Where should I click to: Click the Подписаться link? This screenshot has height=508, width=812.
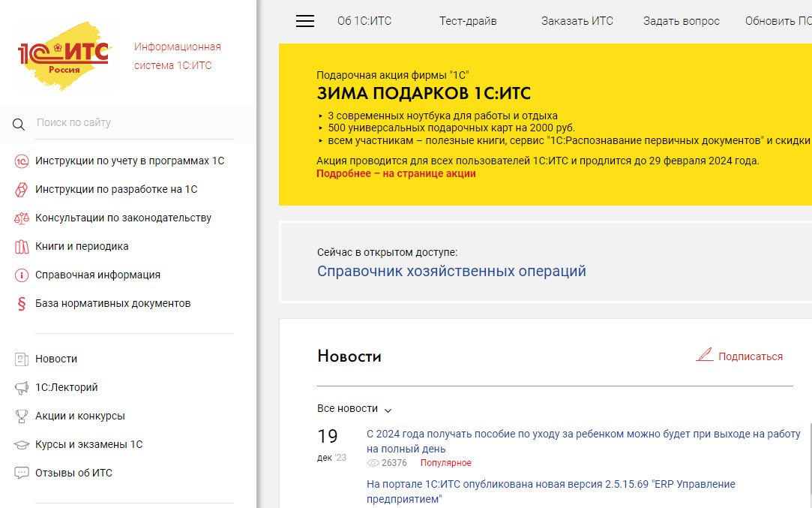[x=751, y=356]
